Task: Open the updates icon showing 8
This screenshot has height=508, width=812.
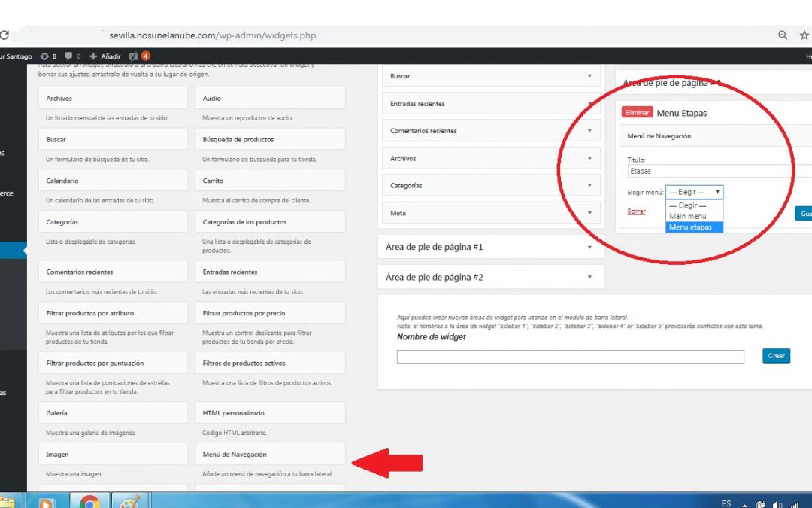Action: (x=49, y=56)
